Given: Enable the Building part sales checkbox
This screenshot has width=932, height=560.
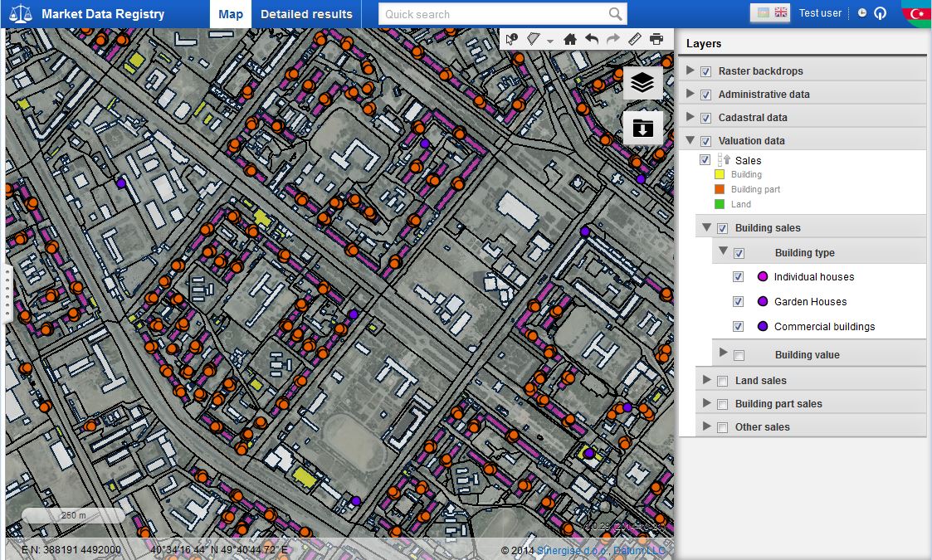Looking at the screenshot, I should [722, 404].
